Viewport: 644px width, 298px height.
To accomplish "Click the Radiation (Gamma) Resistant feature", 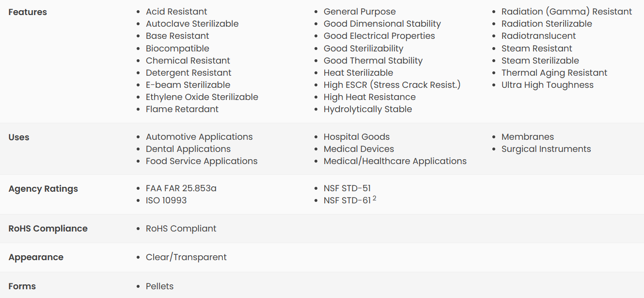I will tap(567, 12).
